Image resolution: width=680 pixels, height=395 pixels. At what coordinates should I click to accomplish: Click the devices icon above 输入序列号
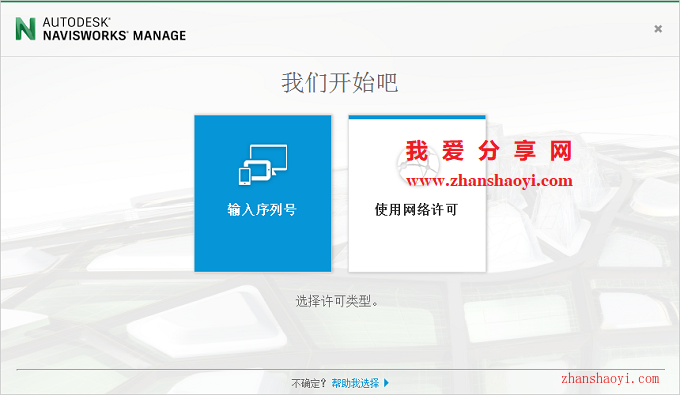263,165
